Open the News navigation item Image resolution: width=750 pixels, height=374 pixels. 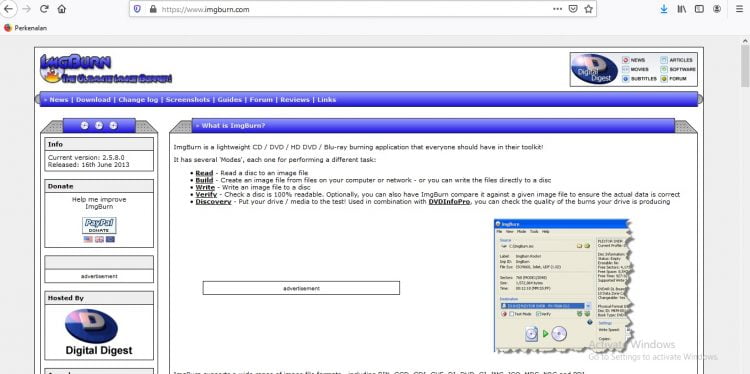[59, 99]
